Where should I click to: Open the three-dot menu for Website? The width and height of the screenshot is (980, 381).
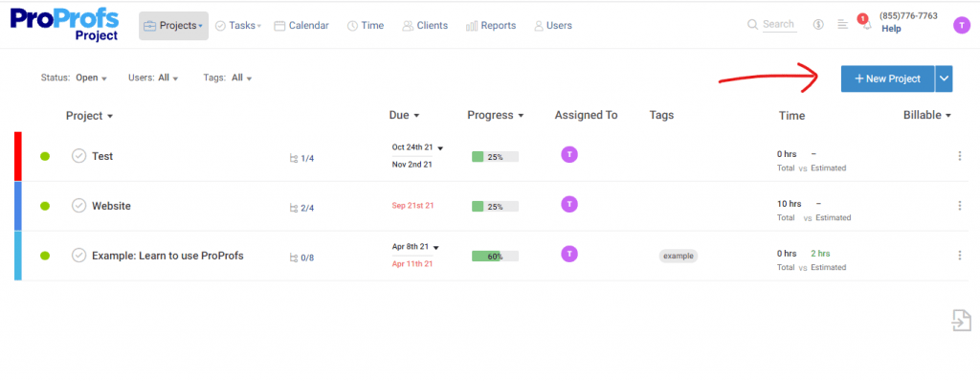coord(959,205)
